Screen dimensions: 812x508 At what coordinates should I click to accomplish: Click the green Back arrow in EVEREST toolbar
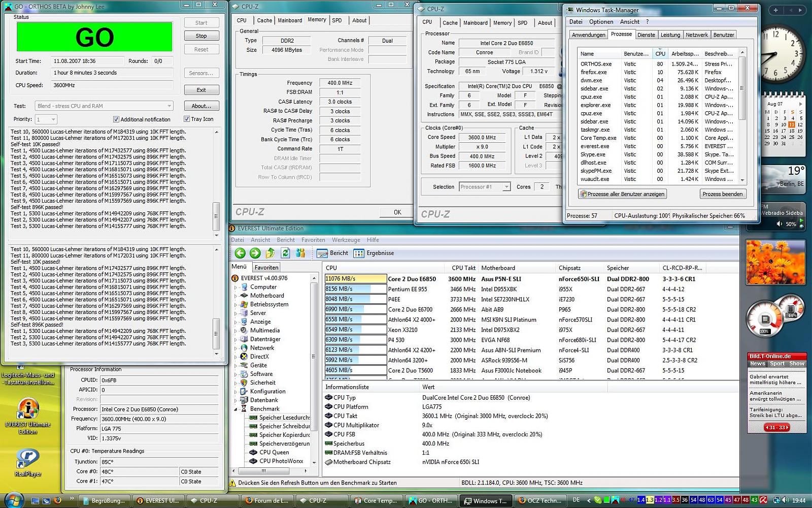click(x=240, y=253)
